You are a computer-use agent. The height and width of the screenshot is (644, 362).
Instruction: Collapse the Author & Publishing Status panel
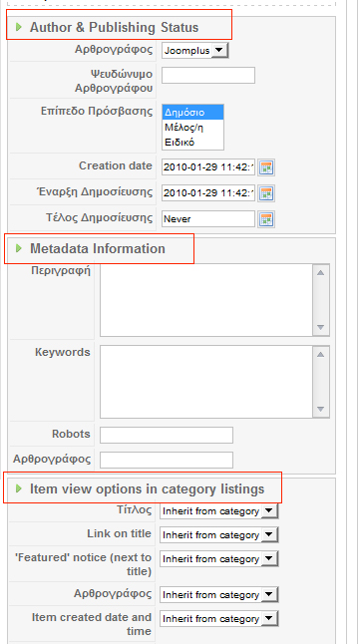[115, 28]
